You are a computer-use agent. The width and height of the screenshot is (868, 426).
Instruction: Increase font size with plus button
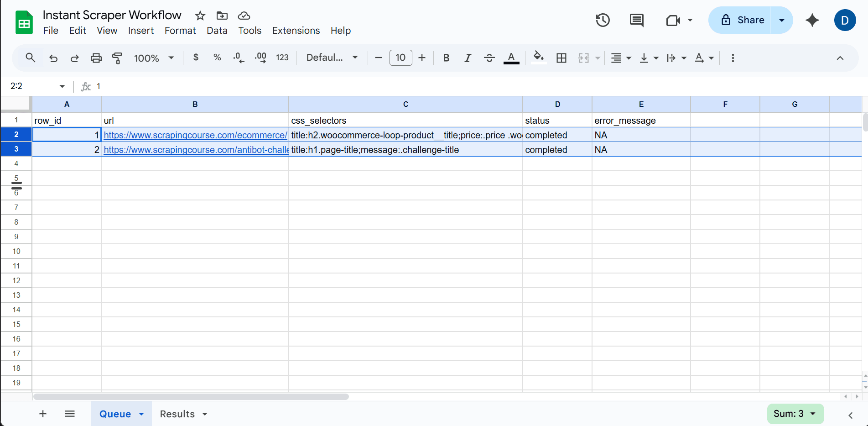[x=422, y=58]
